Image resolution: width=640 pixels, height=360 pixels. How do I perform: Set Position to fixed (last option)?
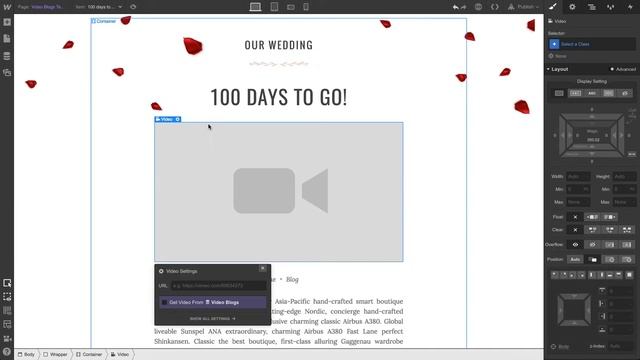pyautogui.click(x=627, y=260)
